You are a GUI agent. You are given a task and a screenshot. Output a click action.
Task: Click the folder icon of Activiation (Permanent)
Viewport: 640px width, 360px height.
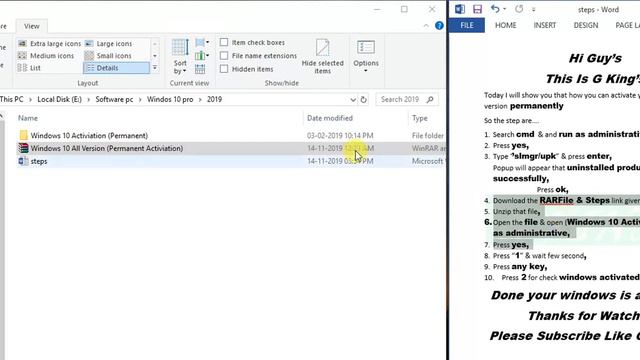click(x=23, y=135)
